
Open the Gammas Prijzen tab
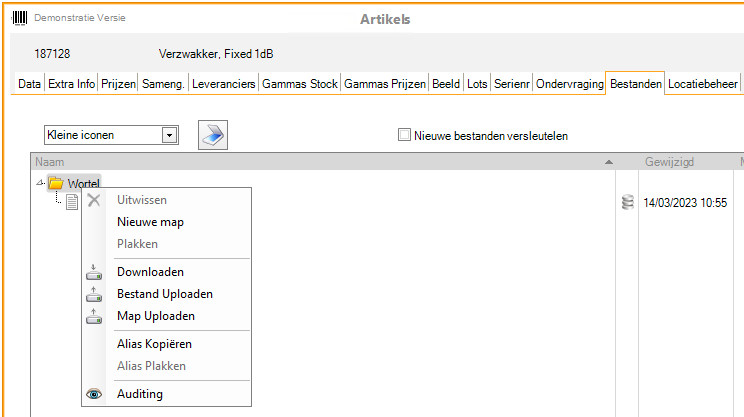(x=385, y=85)
